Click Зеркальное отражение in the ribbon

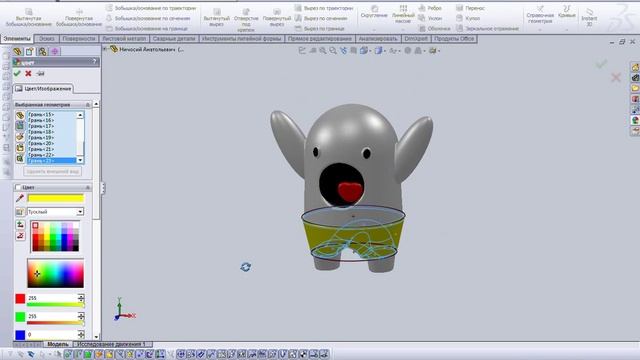[x=487, y=29]
